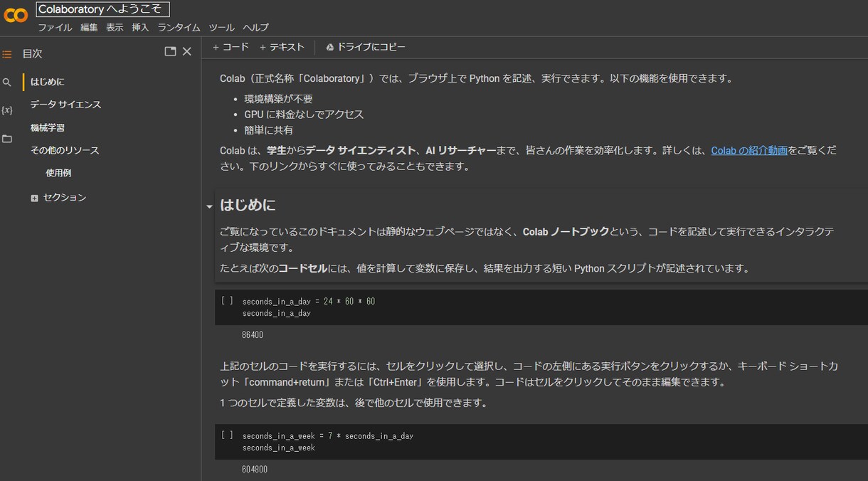Viewport: 868px width, 481px height.
Task: Open the search sidebar icon
Action: click(7, 83)
